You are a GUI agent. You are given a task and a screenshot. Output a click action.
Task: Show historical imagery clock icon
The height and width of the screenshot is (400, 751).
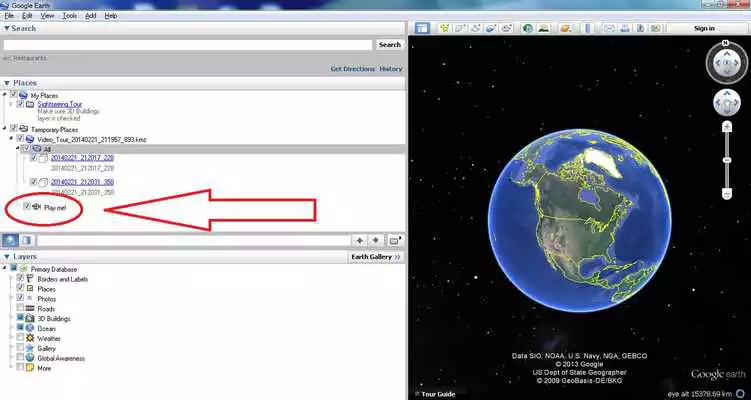point(528,28)
